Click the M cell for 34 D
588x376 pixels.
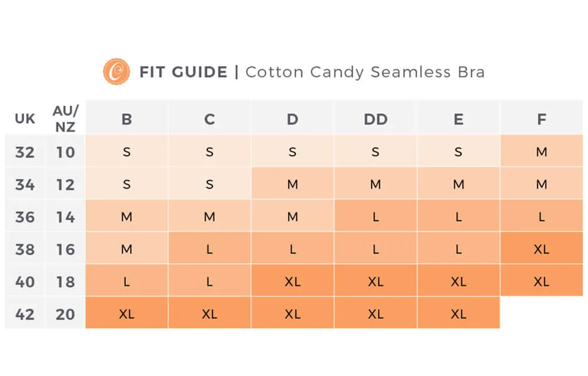click(292, 183)
